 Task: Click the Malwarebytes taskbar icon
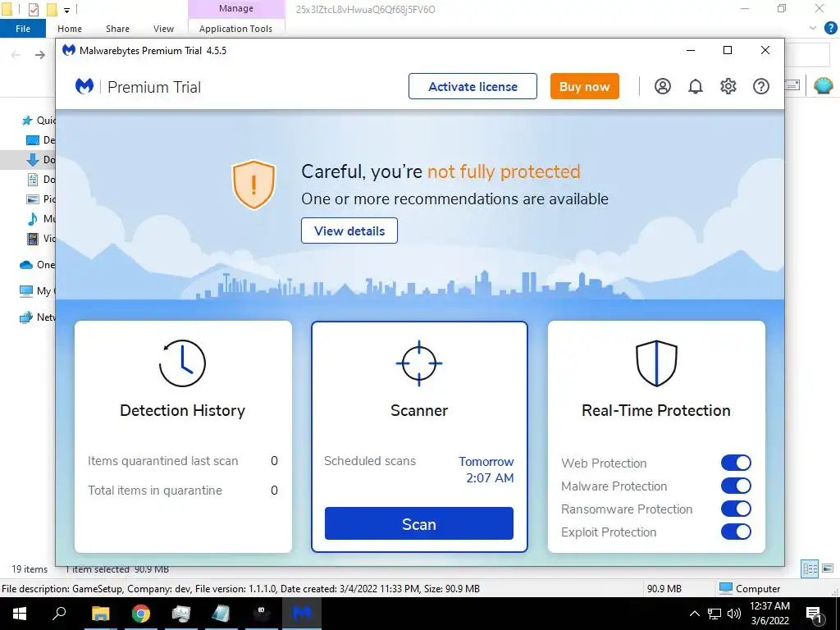point(302,614)
